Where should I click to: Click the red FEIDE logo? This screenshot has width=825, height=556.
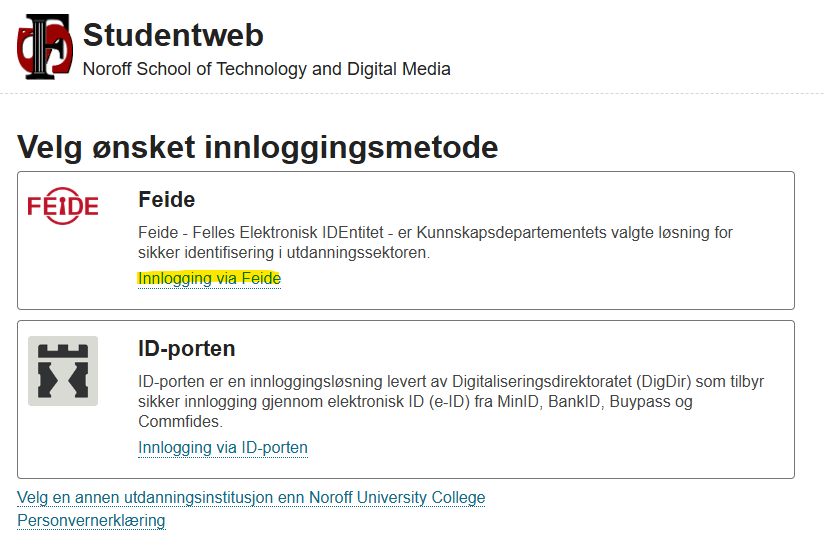click(63, 206)
